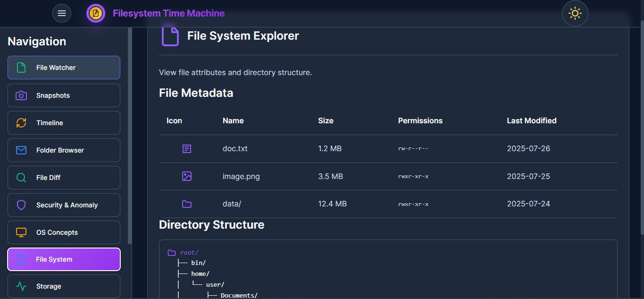Click the Storage waveform icon
This screenshot has height=299, width=644.
coord(20,286)
